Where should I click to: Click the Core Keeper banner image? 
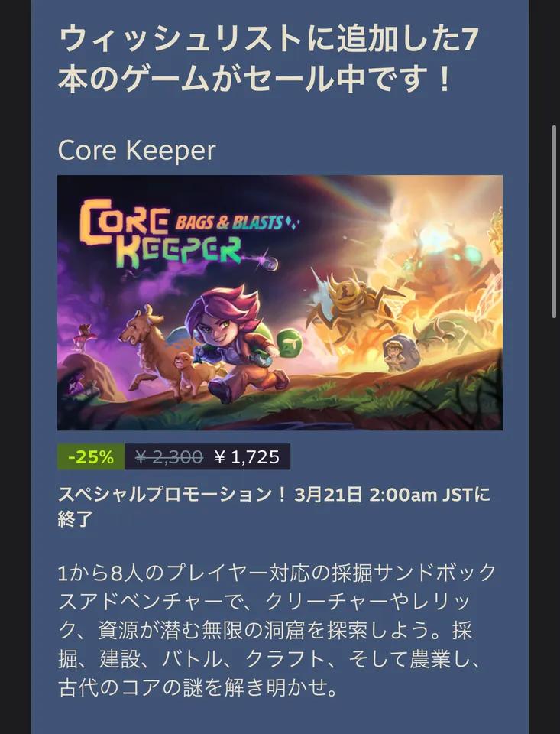(x=280, y=303)
